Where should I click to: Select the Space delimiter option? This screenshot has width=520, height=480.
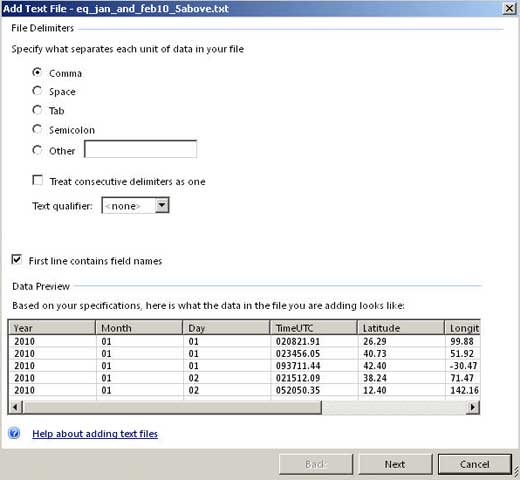point(37,91)
